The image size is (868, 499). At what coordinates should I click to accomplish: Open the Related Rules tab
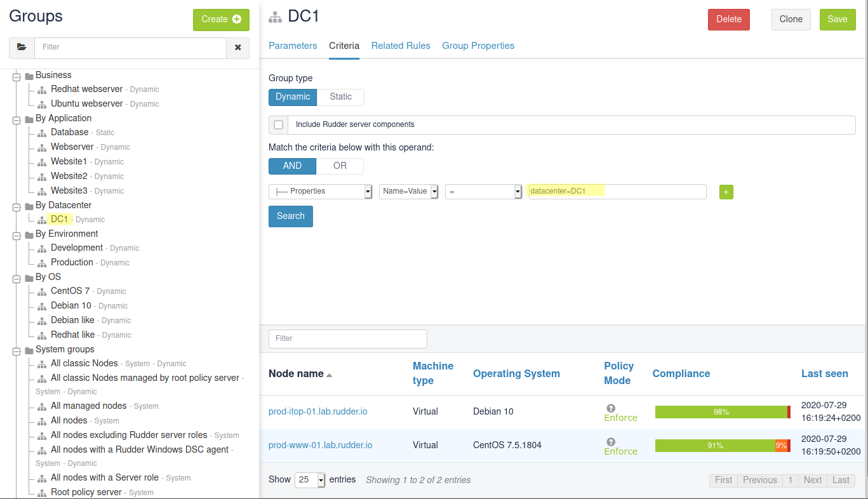(401, 46)
